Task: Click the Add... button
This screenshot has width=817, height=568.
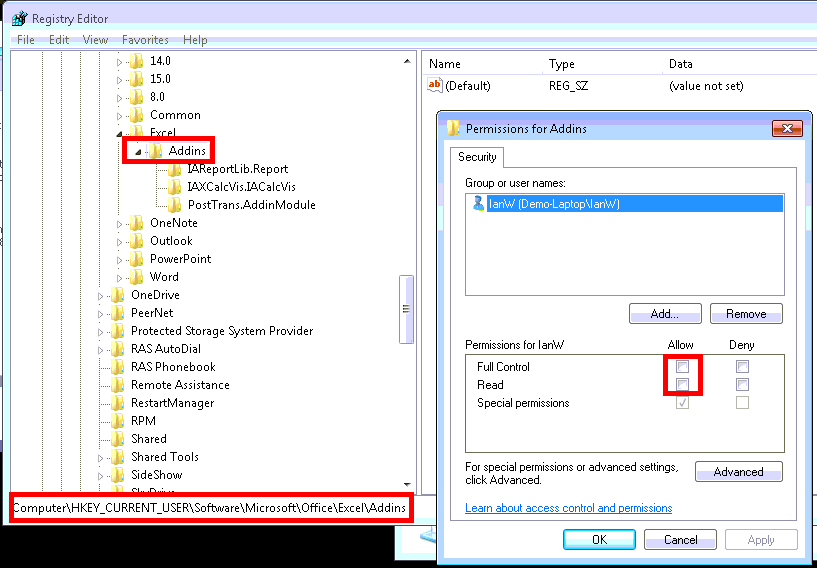Action: click(665, 314)
